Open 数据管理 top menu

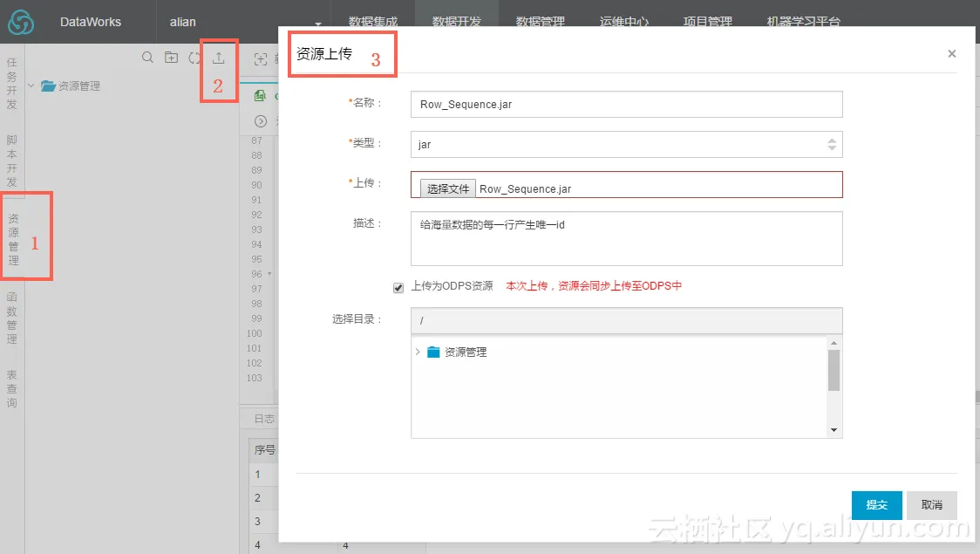pos(541,22)
